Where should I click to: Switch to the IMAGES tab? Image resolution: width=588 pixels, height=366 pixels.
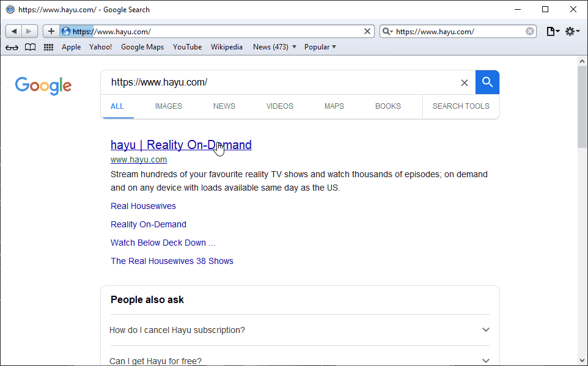point(168,106)
